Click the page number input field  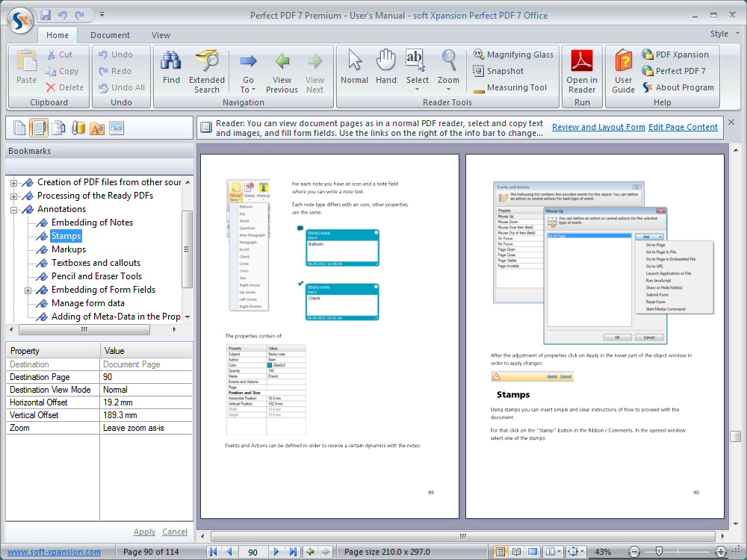pos(252,552)
